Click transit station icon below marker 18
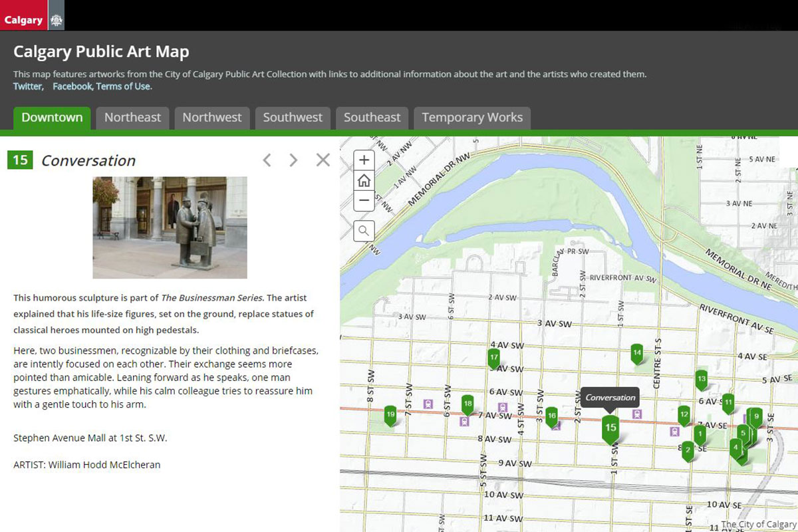 (464, 421)
